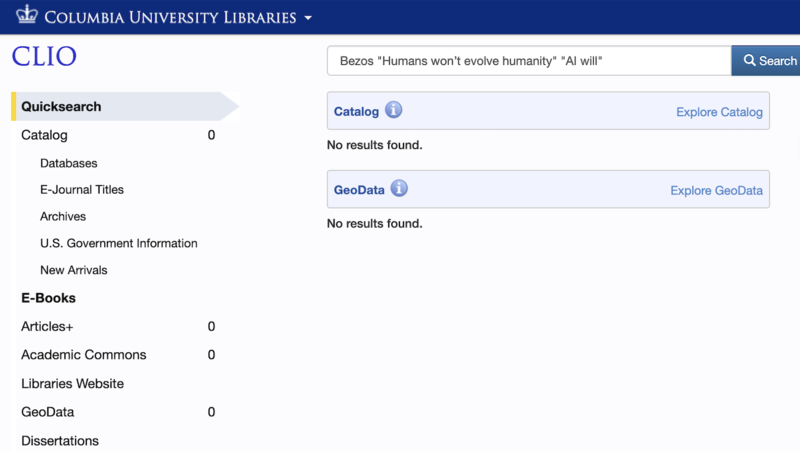This screenshot has height=453, width=800.
Task: Select E-Books in the sidebar
Action: (x=48, y=298)
